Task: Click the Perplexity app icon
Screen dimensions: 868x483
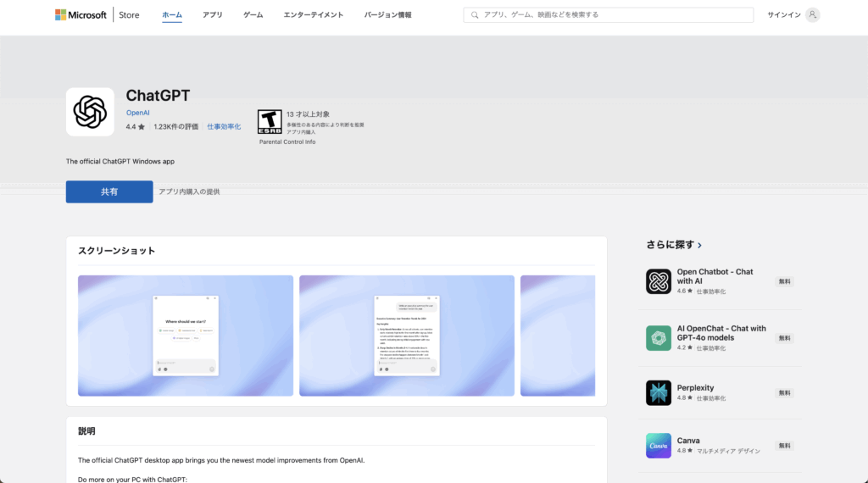Action: (658, 393)
